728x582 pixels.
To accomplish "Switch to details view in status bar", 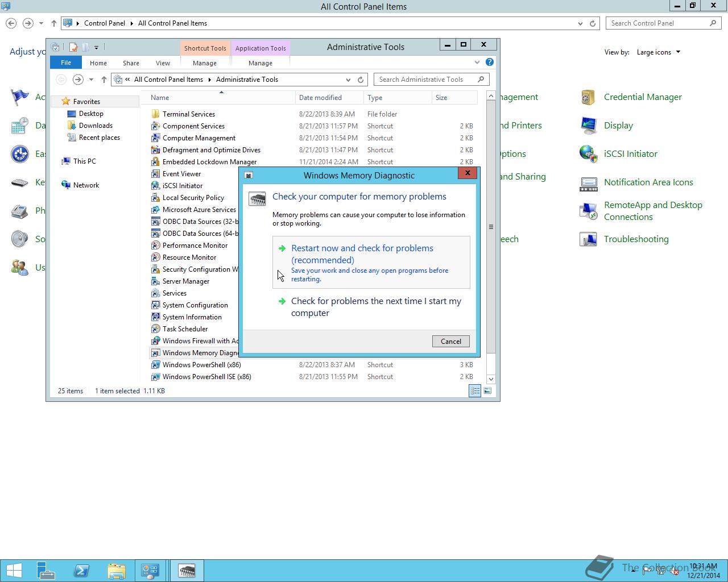I will [474, 390].
